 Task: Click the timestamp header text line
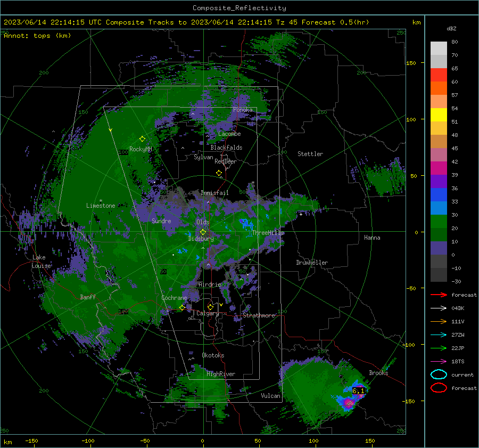coord(186,22)
